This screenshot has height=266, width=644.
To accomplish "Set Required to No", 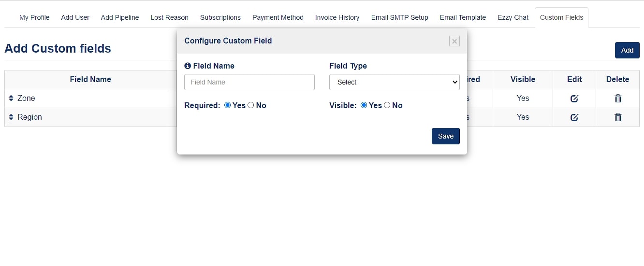I will point(250,105).
